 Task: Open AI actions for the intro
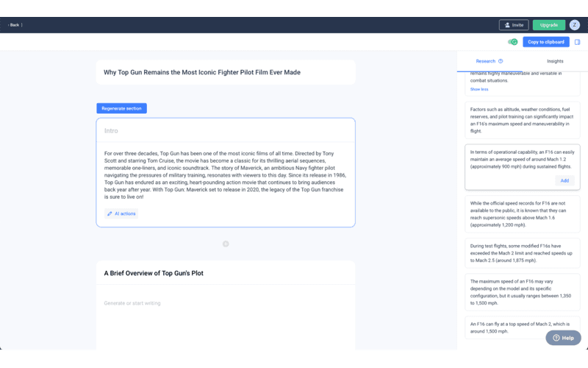121,213
